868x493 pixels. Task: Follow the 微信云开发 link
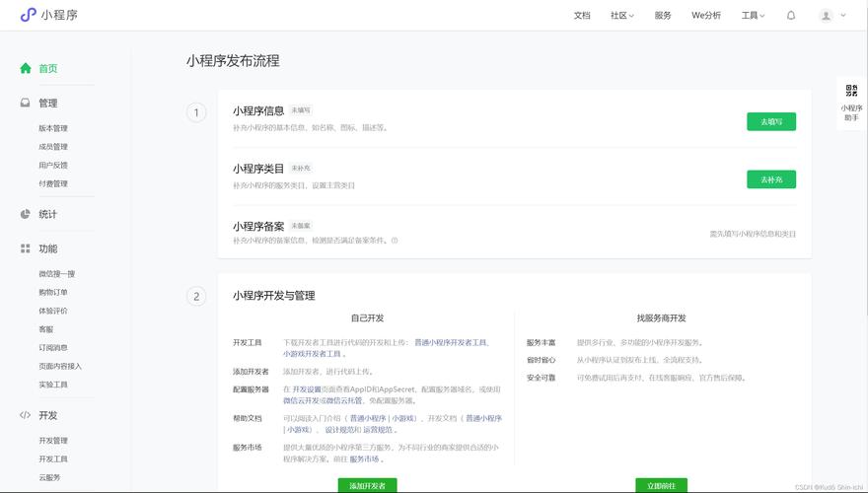coord(301,400)
